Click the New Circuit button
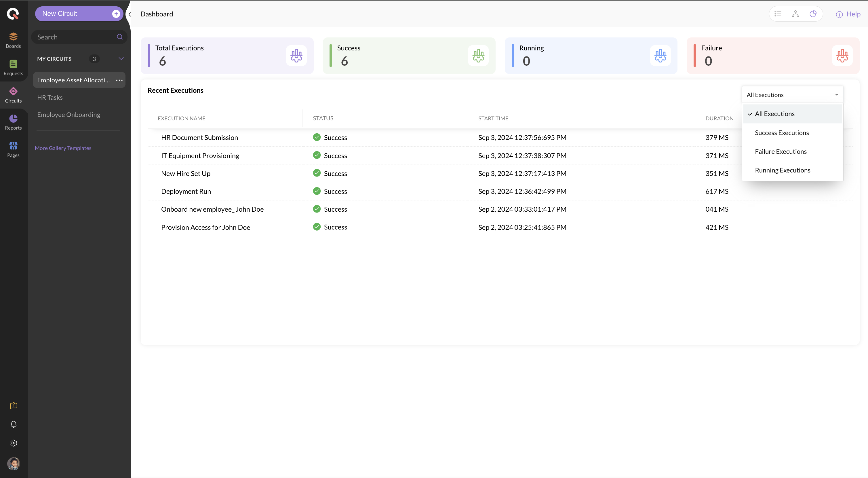 (x=79, y=14)
